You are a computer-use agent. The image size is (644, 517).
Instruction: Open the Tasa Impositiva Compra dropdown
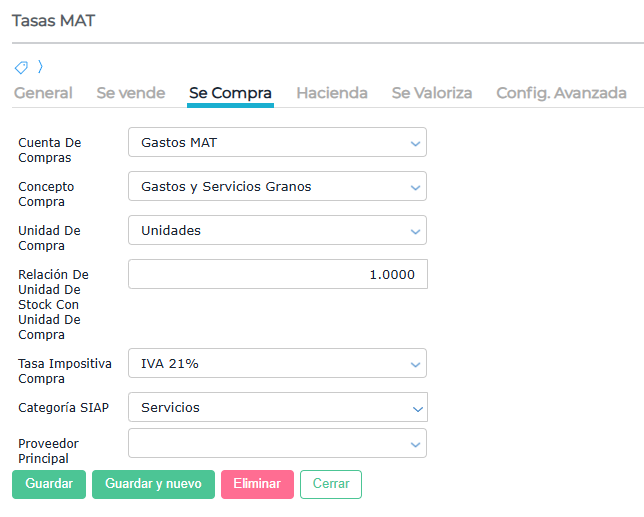point(277,364)
